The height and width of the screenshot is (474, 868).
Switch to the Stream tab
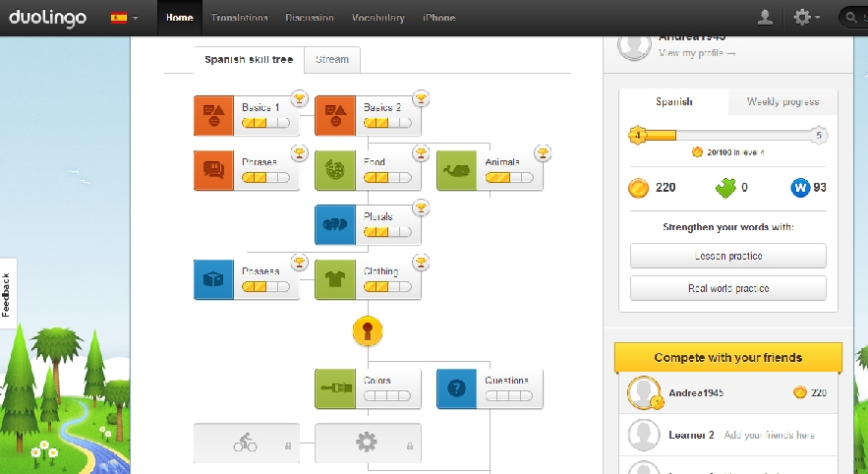(332, 60)
